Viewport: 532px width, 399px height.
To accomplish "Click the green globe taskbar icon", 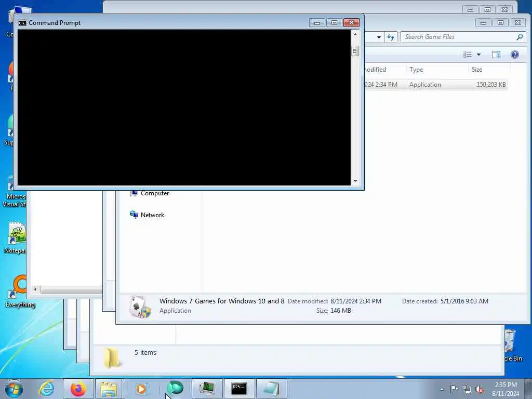I will tap(175, 389).
